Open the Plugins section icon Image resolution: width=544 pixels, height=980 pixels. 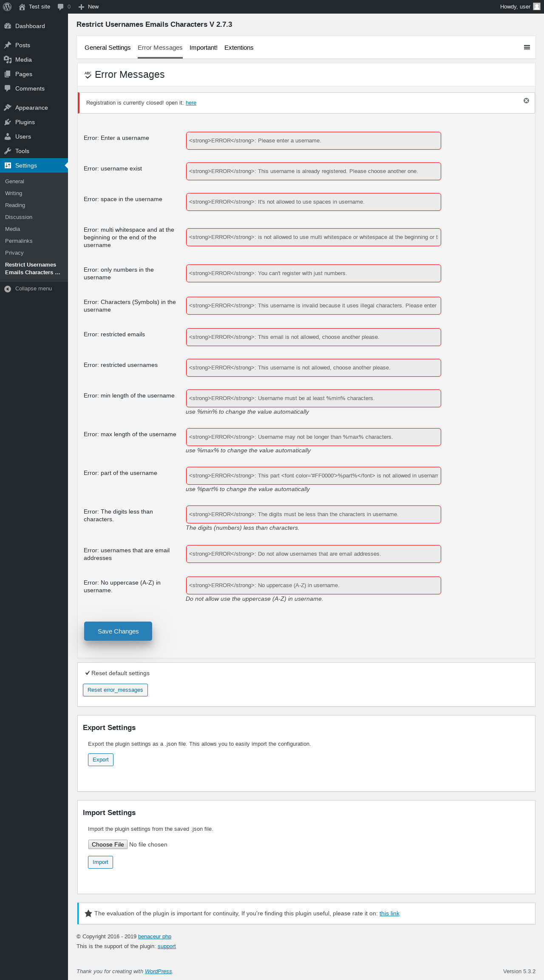coord(8,122)
